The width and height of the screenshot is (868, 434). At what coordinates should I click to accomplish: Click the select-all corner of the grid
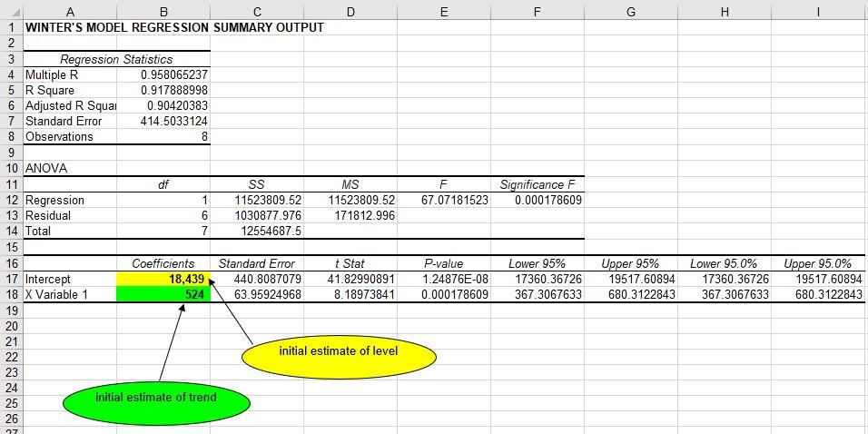click(12, 11)
